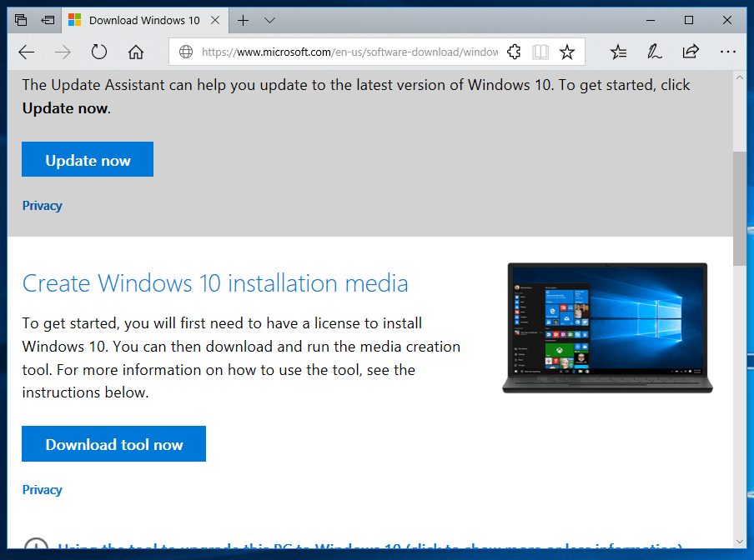This screenshot has width=754, height=560.
Task: Toggle Reading view book icon
Action: pyautogui.click(x=540, y=52)
